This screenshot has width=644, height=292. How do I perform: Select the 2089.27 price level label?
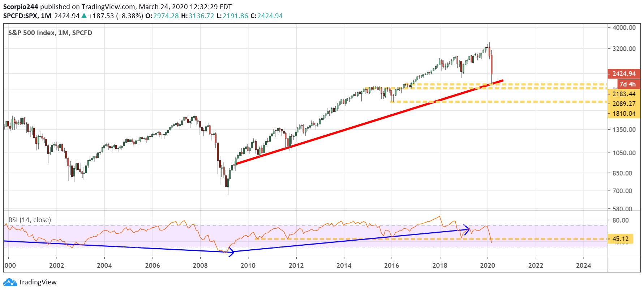click(624, 104)
